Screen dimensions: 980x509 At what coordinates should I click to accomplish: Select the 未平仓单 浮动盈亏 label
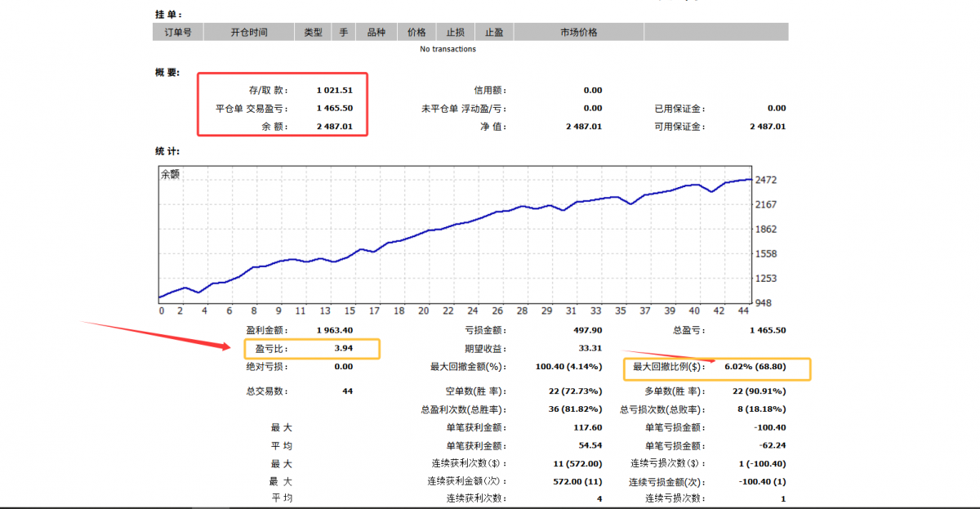[x=463, y=108]
